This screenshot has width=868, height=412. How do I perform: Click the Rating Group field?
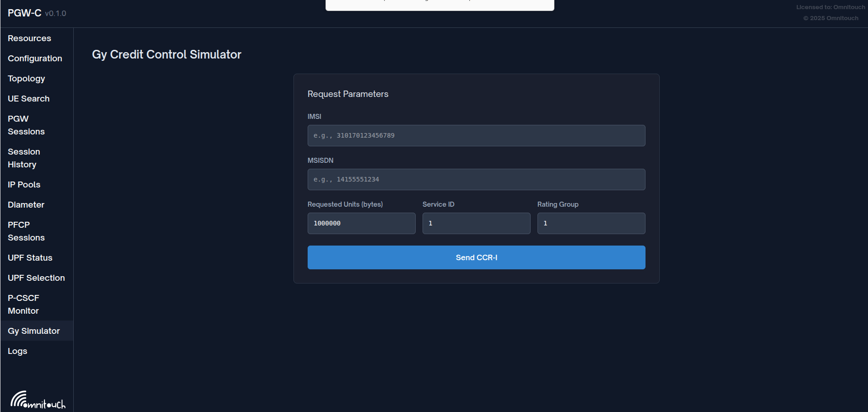[x=591, y=224]
